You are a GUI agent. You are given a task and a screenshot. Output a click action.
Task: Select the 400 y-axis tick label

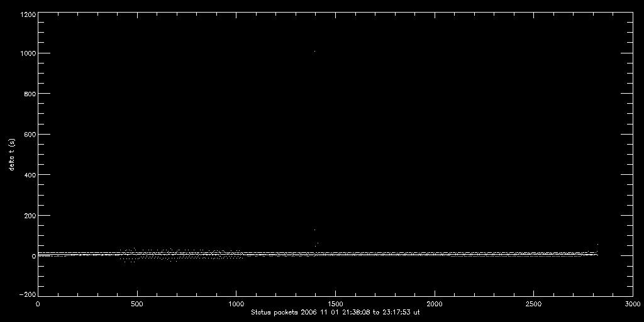click(x=29, y=175)
